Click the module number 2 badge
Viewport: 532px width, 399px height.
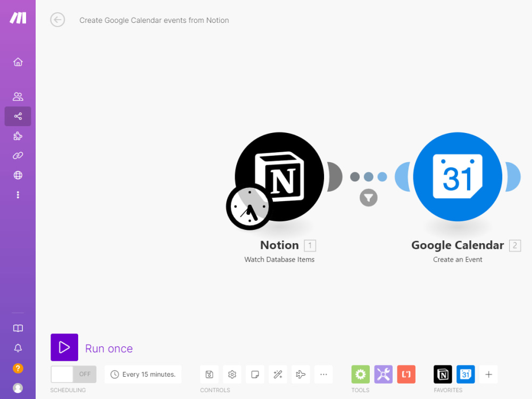coord(514,245)
